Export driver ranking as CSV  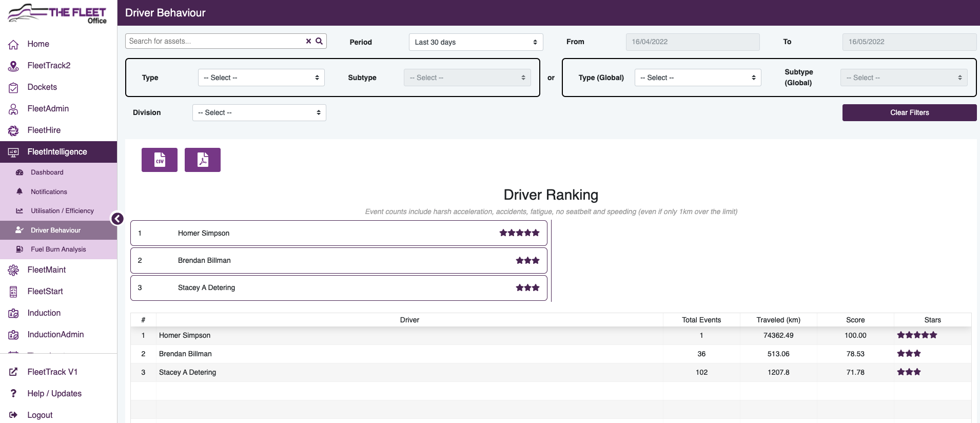[160, 160]
